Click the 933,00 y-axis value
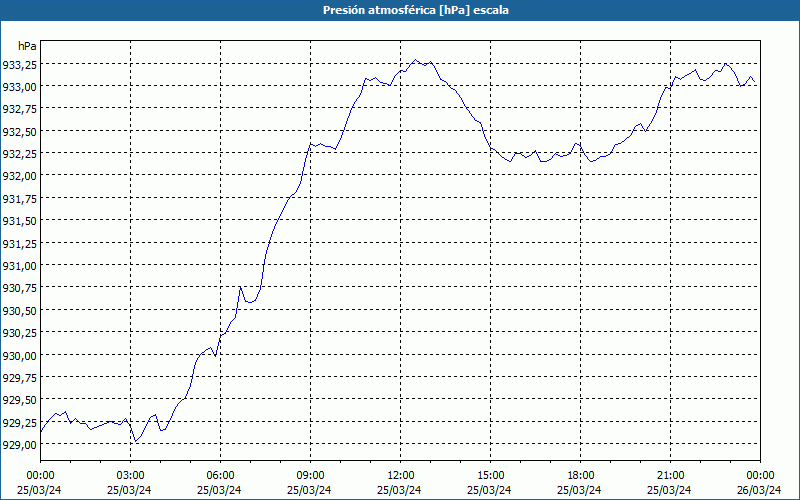 tap(19, 87)
